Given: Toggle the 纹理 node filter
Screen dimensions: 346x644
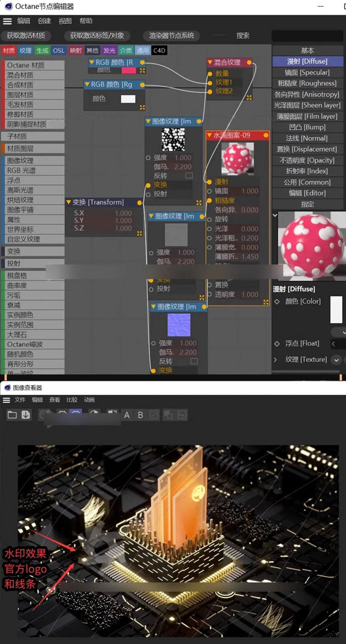Looking at the screenshot, I should (x=25, y=50).
